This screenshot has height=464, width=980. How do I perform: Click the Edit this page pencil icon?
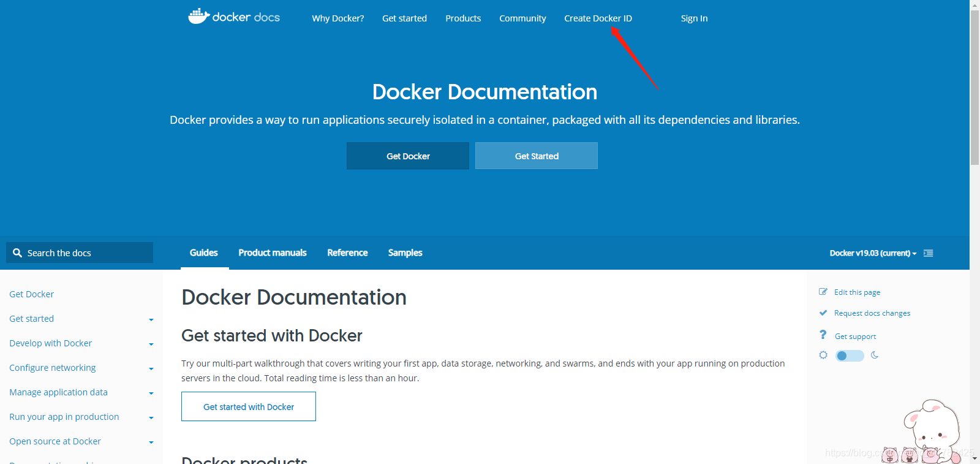pos(823,292)
